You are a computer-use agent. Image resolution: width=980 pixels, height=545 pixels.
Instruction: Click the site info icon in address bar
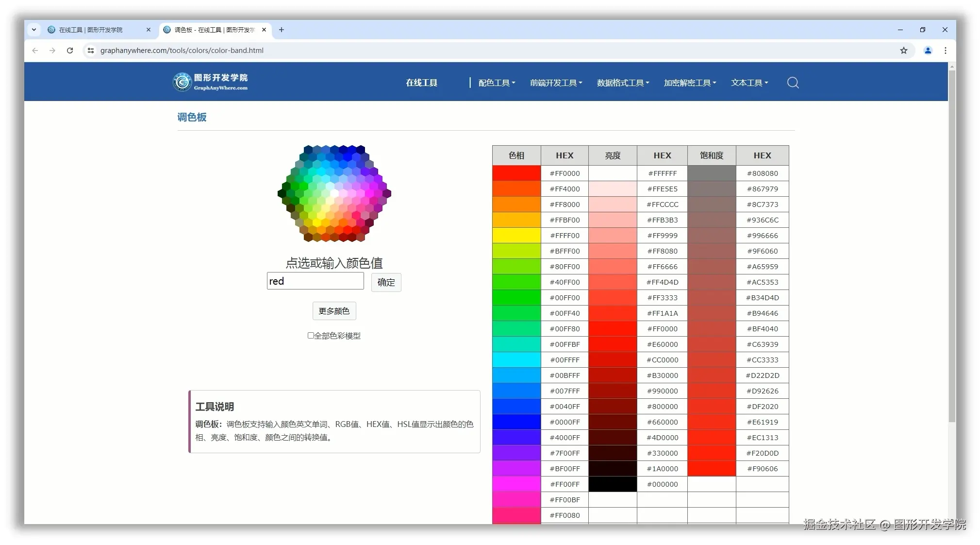pyautogui.click(x=91, y=50)
